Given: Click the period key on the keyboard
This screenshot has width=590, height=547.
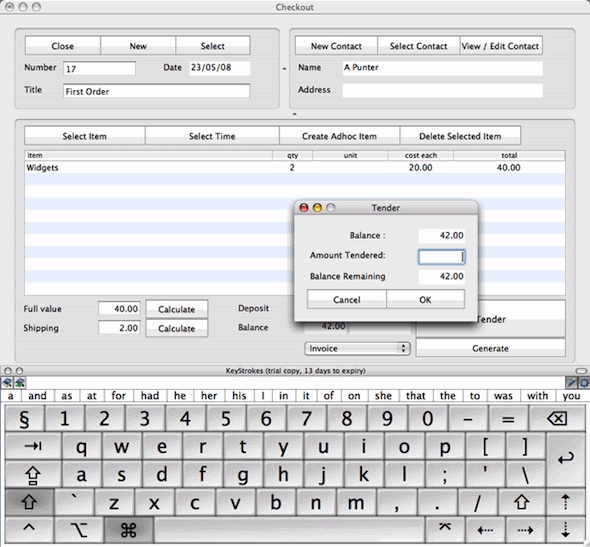Looking at the screenshot, I should 437,502.
